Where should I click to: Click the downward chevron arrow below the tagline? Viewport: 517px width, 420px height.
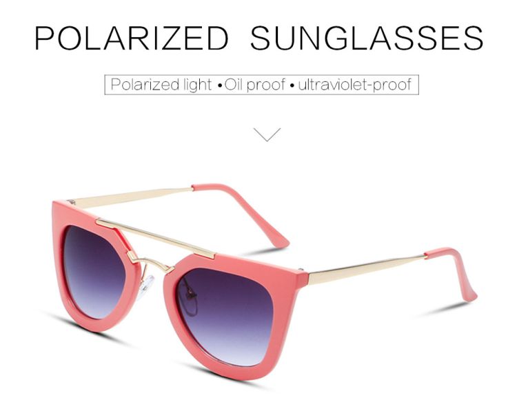tap(267, 134)
